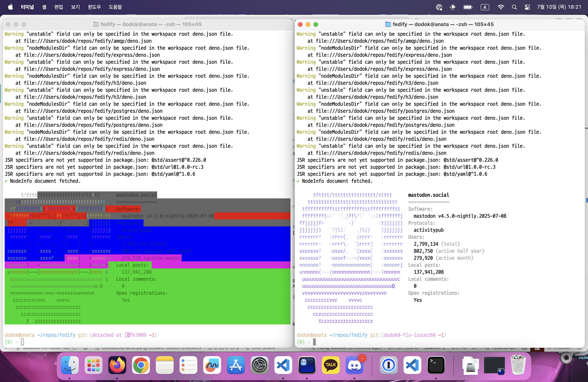Image resolution: width=588 pixels, height=382 pixels.
Task: Open the Ghostty terminal dock icon
Action: tap(307, 365)
